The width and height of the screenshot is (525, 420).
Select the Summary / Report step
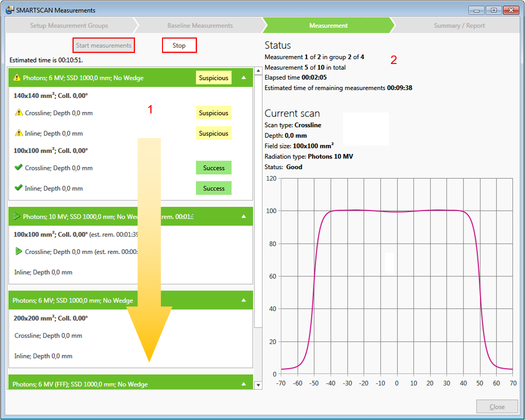point(458,25)
